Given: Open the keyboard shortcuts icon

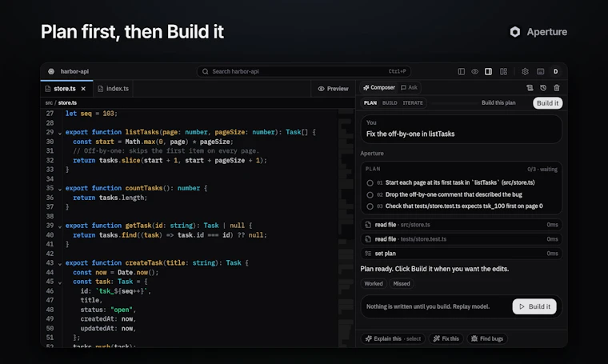Looking at the screenshot, I should [540, 71].
